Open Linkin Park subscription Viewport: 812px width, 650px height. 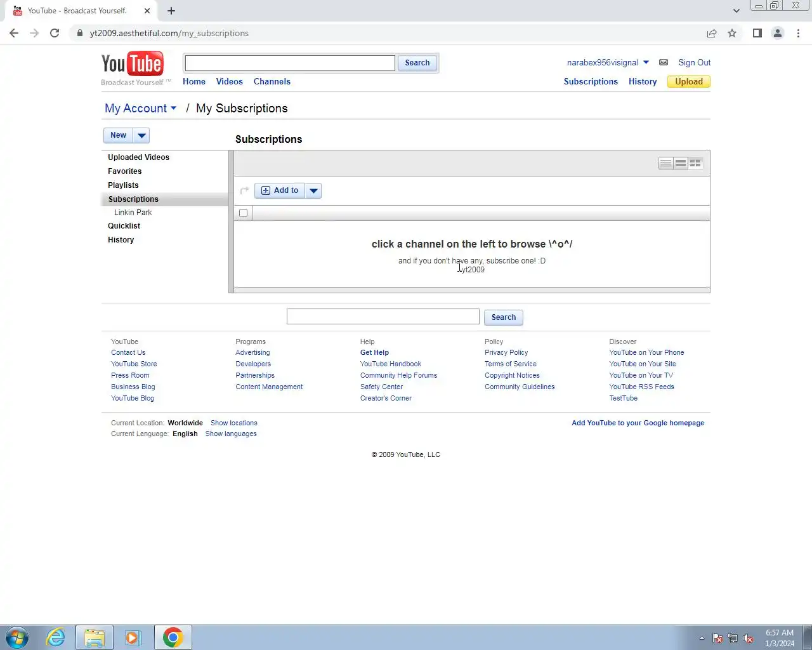(x=133, y=213)
